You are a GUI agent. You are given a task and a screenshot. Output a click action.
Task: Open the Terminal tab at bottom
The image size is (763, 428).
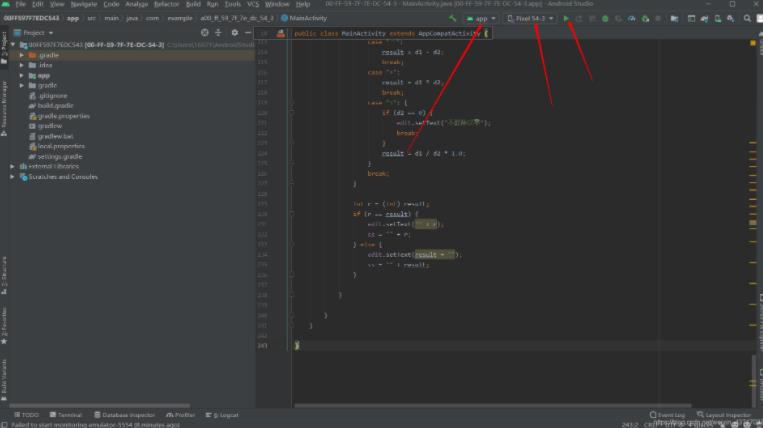coord(66,414)
